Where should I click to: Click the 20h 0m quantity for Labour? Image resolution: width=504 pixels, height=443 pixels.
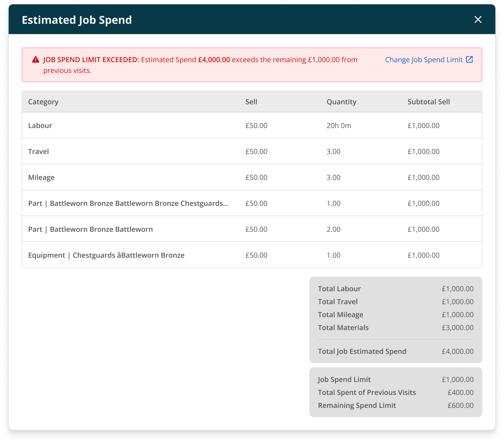pyautogui.click(x=339, y=126)
